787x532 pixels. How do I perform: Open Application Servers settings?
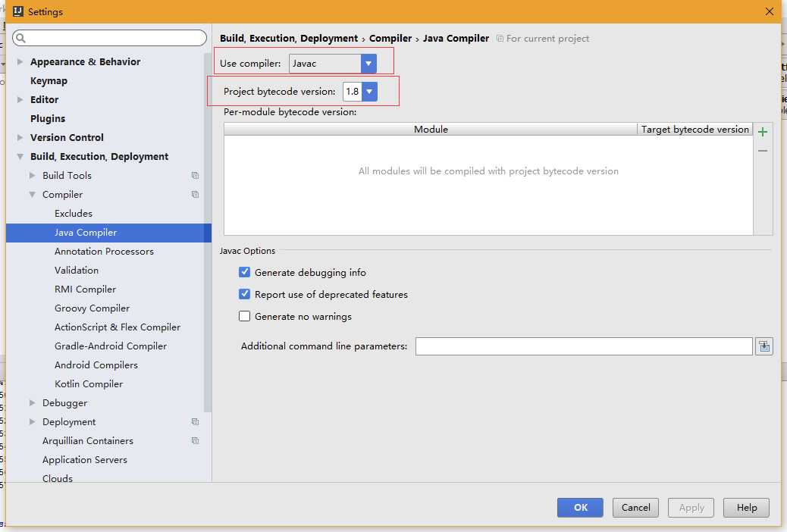[x=85, y=460]
